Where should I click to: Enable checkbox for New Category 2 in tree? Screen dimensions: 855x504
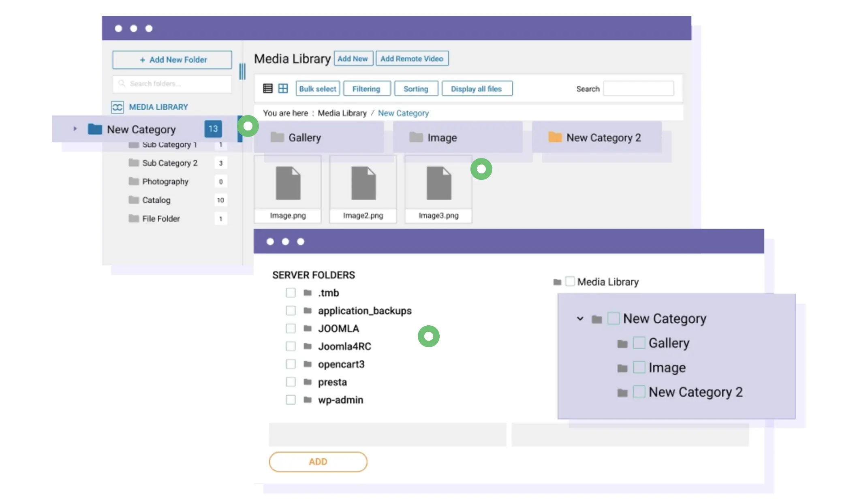click(638, 392)
